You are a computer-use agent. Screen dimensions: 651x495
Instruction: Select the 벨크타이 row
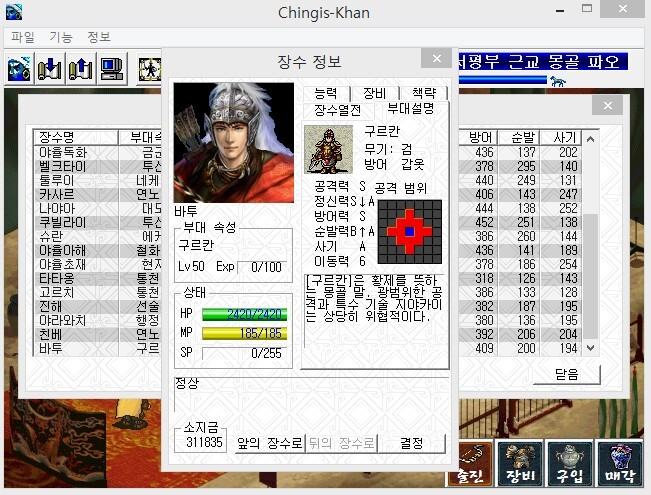[x=98, y=167]
